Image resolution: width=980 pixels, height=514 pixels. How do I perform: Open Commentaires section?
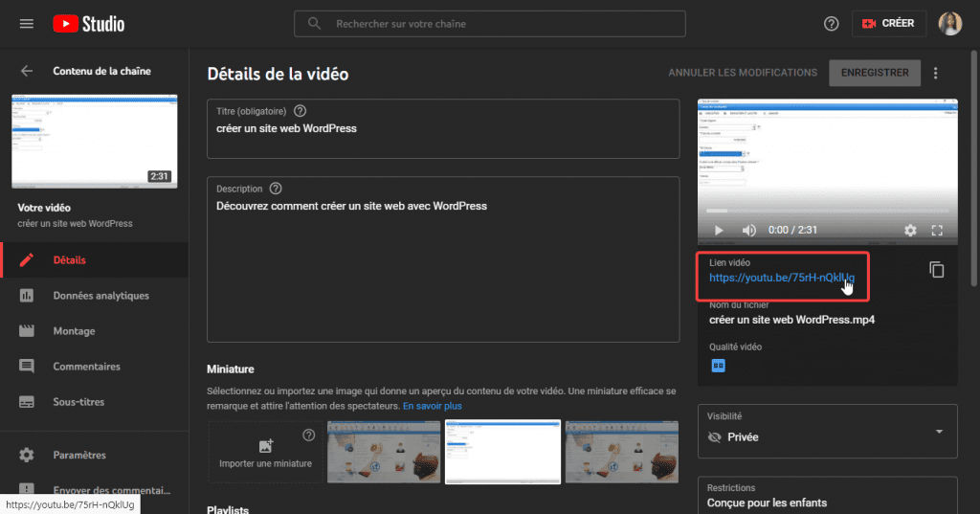pyautogui.click(x=95, y=367)
